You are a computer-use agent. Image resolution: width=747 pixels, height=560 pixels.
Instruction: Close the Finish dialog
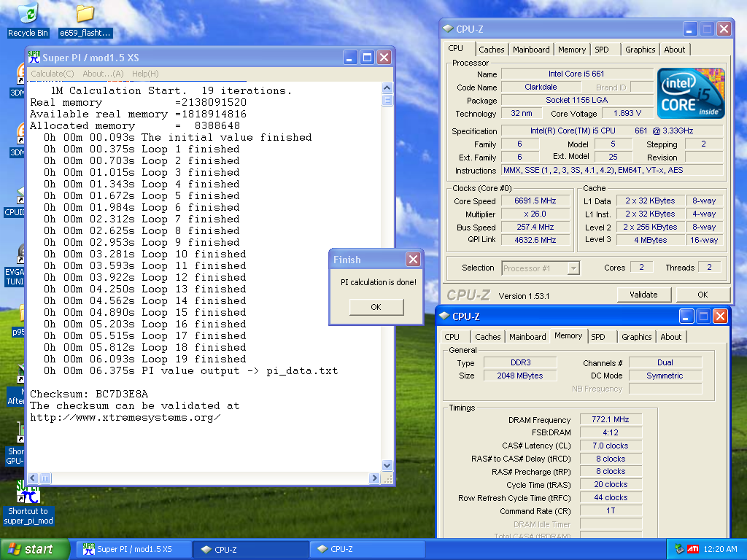tap(413, 260)
